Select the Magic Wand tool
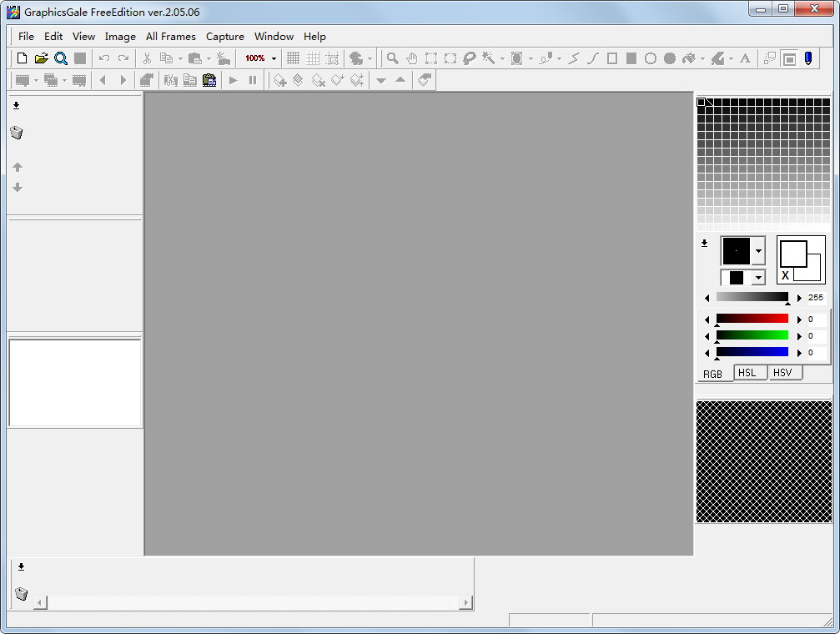This screenshot has height=634, width=840. click(x=489, y=58)
